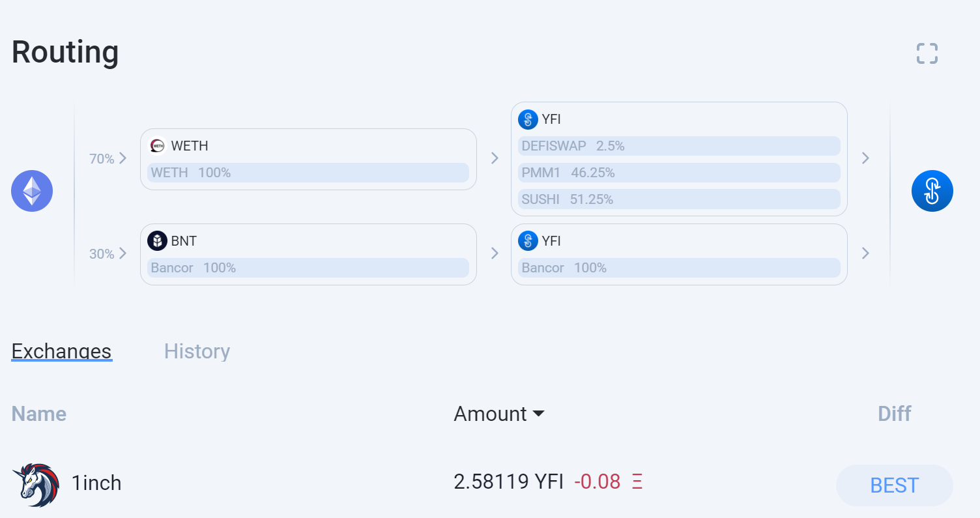Image resolution: width=980 pixels, height=518 pixels.
Task: Click the YFI icon in Bancor route box
Action: [x=528, y=241]
